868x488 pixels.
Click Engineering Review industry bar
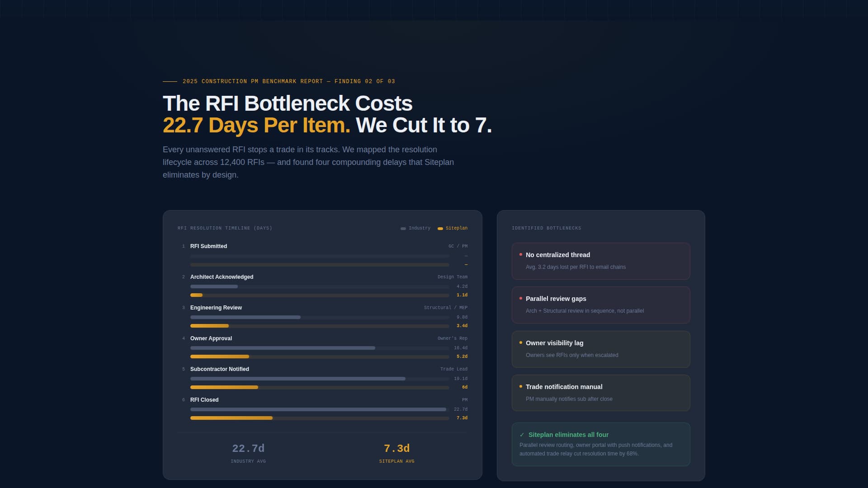[x=245, y=317]
